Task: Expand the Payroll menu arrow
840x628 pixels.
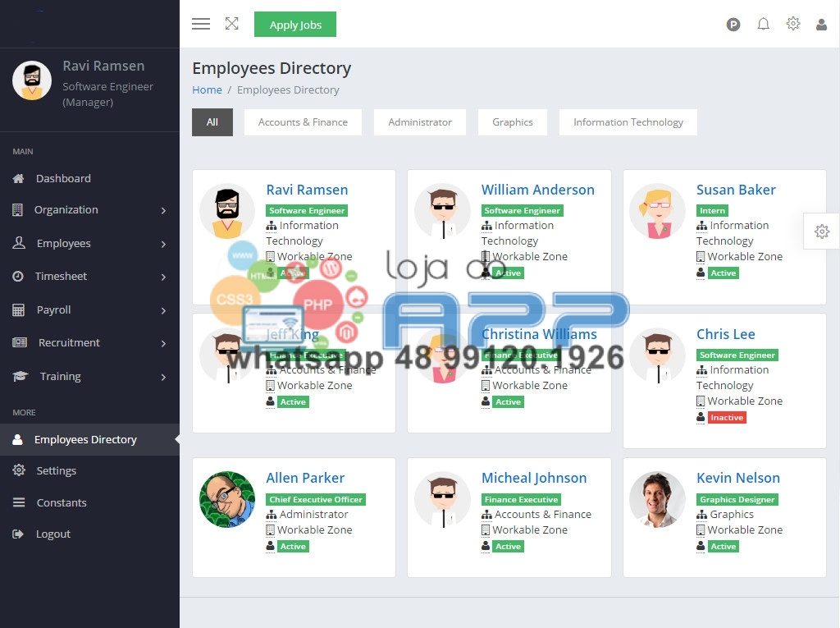Action: pos(163,310)
